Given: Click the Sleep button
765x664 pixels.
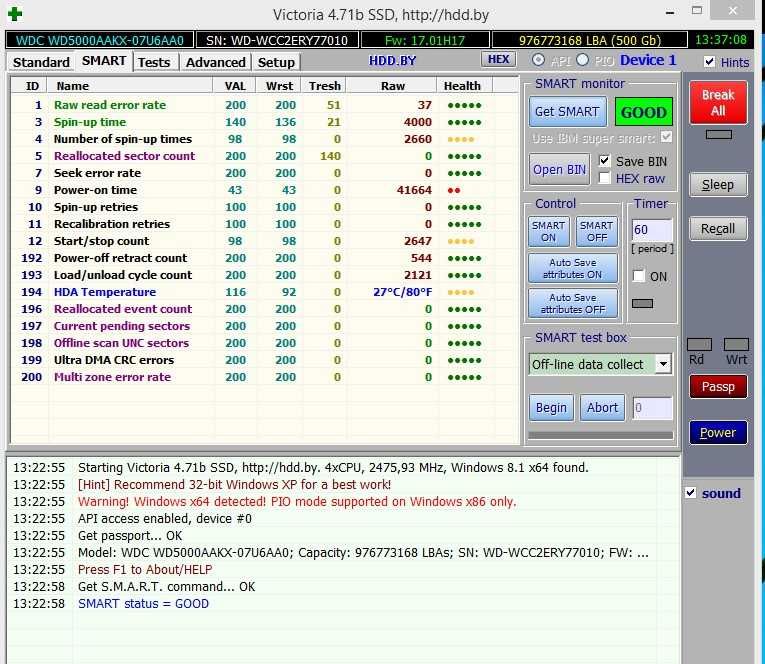Looking at the screenshot, I should click(x=718, y=184).
